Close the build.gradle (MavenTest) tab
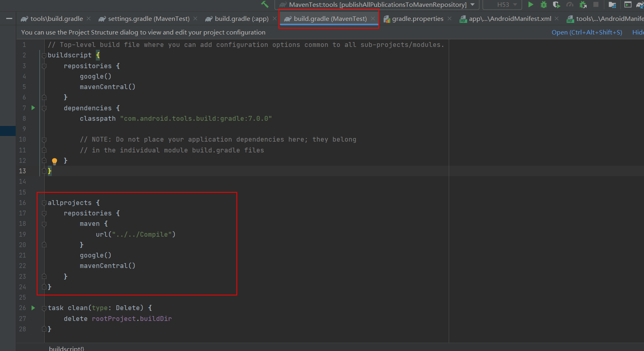The image size is (644, 351). 373,18
